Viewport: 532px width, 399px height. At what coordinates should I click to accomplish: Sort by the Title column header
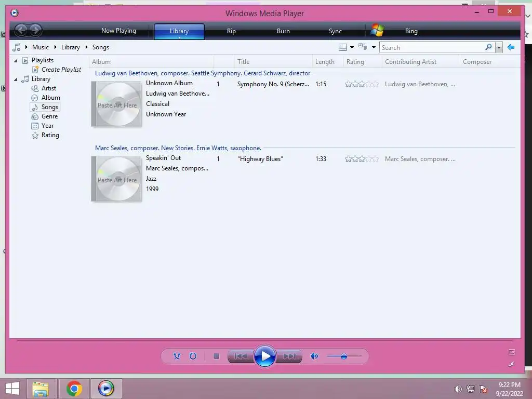tap(273, 62)
